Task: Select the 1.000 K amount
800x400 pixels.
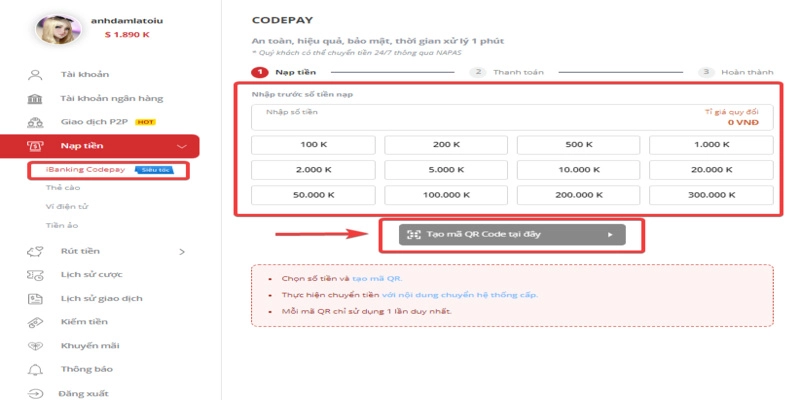Action: click(x=711, y=145)
